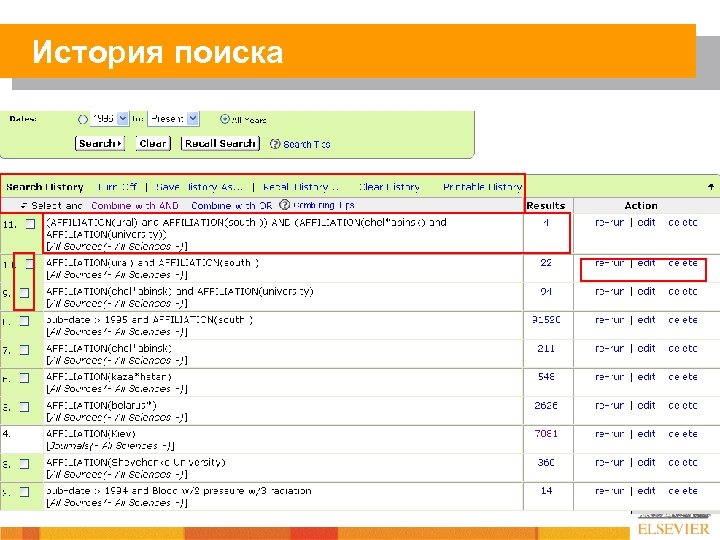Click up arrow icon in history header
Image resolution: width=720 pixels, height=540 pixels.
[x=711, y=186]
